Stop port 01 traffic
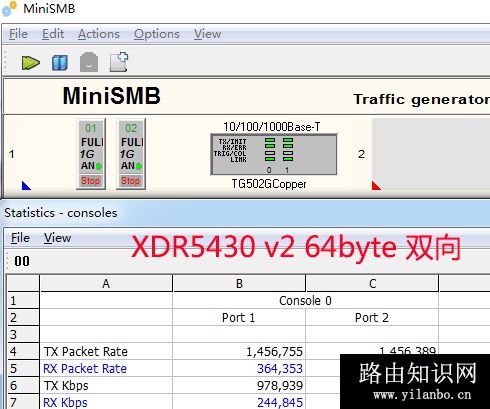This screenshot has width=490, height=409. 91,181
